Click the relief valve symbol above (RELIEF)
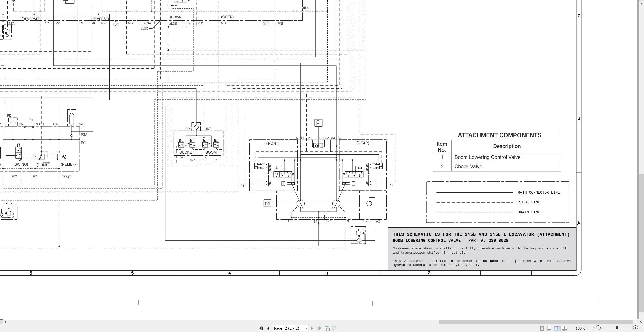The image size is (644, 332). (x=60, y=157)
